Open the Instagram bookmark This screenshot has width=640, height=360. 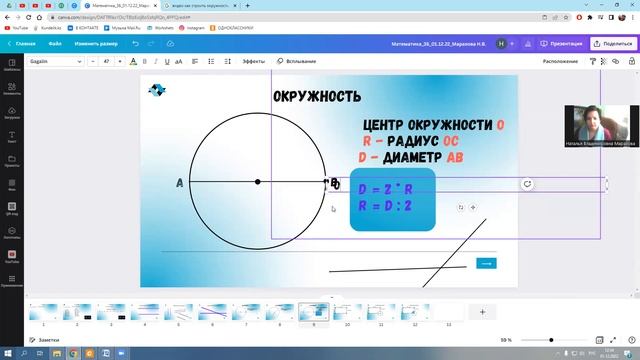192,28
